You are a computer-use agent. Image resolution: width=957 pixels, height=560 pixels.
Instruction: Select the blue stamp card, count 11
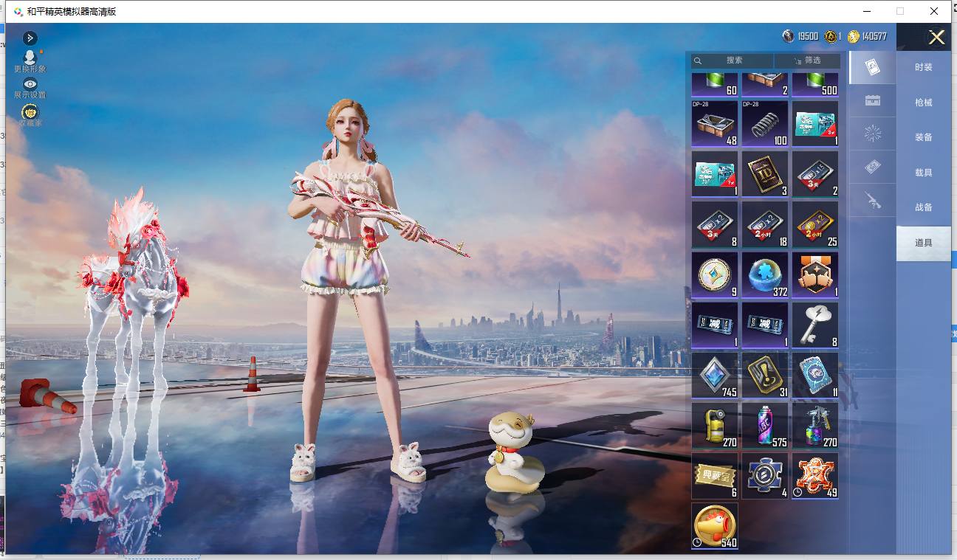pos(815,375)
